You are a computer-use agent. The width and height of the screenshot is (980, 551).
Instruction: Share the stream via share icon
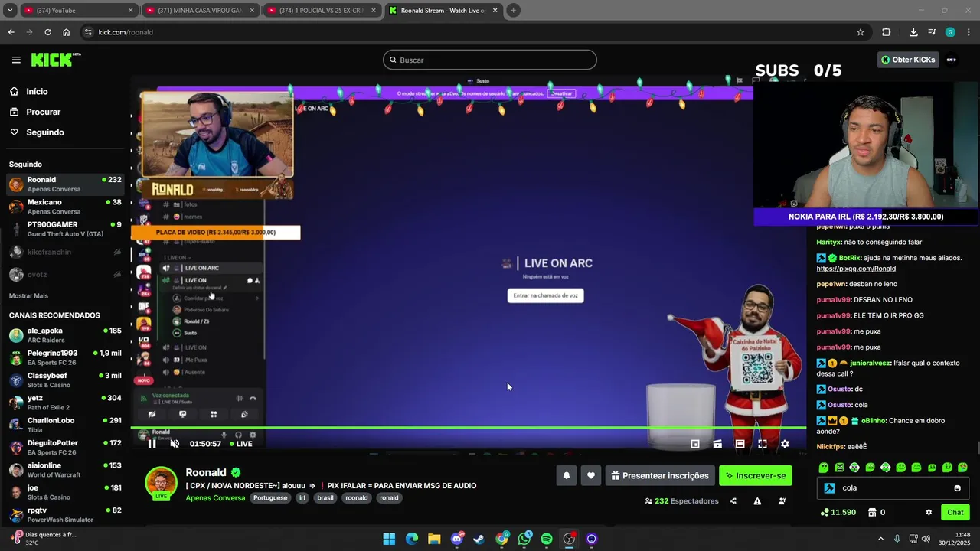coord(733,501)
